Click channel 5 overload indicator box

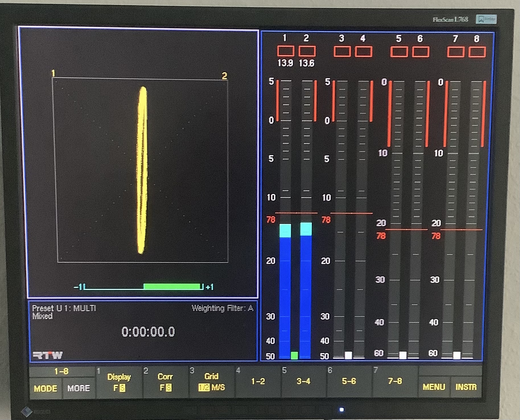(x=399, y=52)
